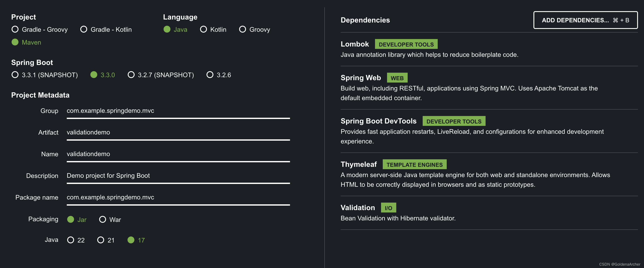Click the I/O tag beside Validation

pyautogui.click(x=388, y=208)
